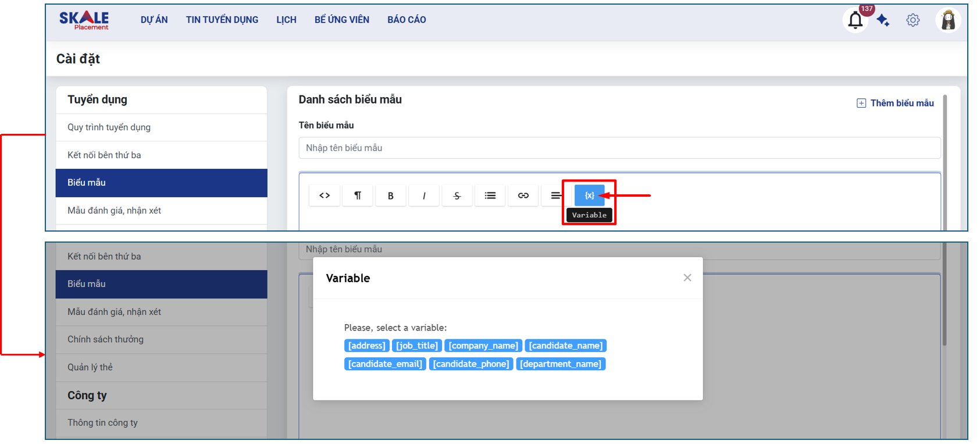Insert a bulleted list in editor
Viewport: 980px width, 444px height.
click(x=490, y=196)
